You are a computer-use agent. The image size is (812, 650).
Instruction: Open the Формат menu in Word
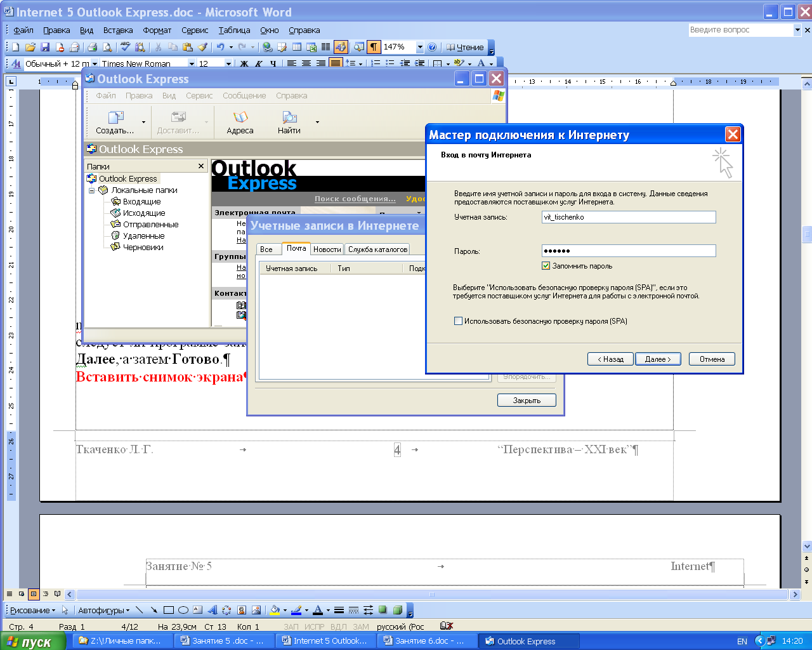(157, 30)
